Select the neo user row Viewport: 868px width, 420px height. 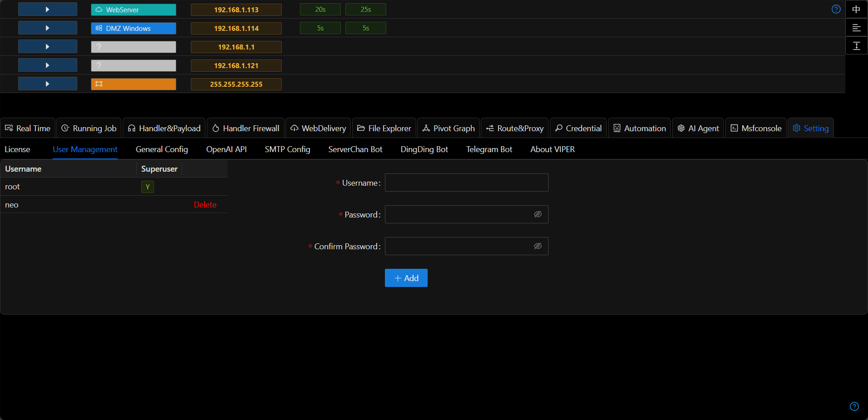click(114, 205)
